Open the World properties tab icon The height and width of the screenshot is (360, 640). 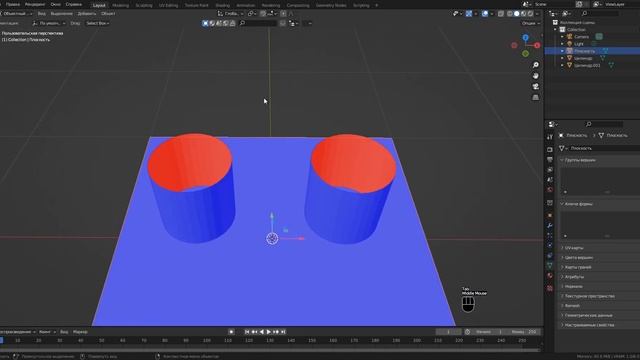coord(550,189)
